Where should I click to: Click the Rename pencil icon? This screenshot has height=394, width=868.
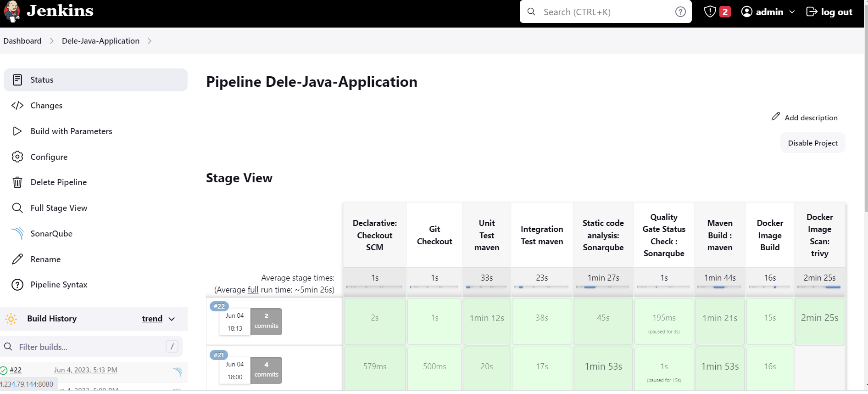pyautogui.click(x=17, y=259)
